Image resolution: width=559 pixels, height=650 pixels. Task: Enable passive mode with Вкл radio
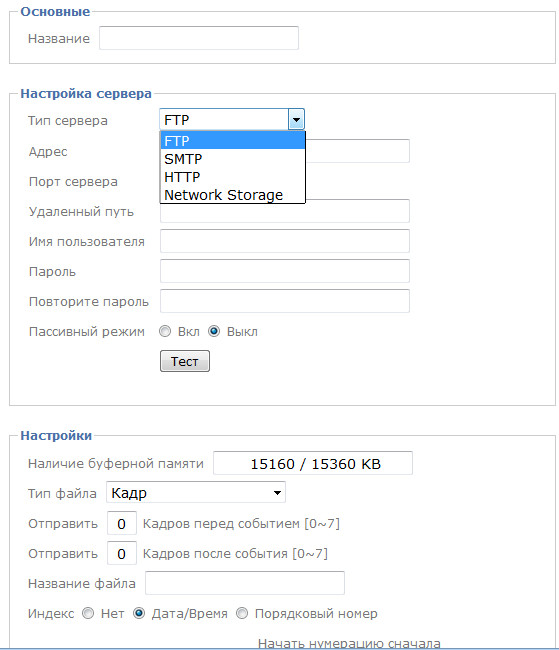165,331
